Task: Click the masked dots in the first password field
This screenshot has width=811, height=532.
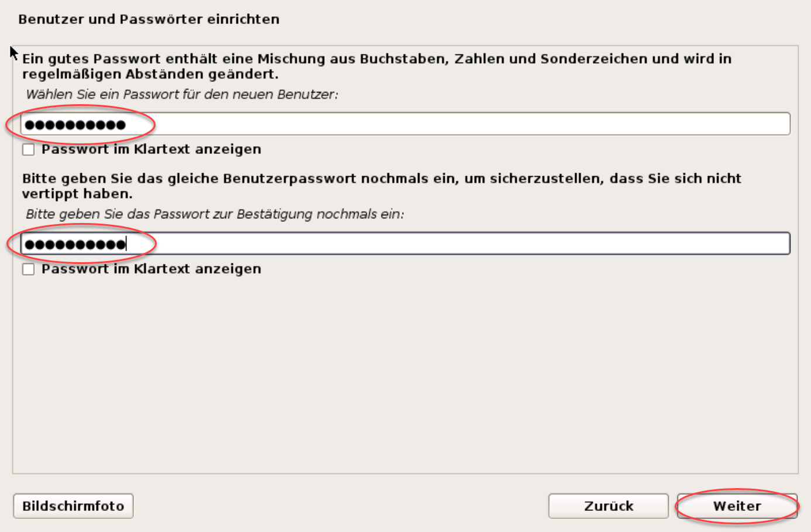Action: pyautogui.click(x=75, y=125)
